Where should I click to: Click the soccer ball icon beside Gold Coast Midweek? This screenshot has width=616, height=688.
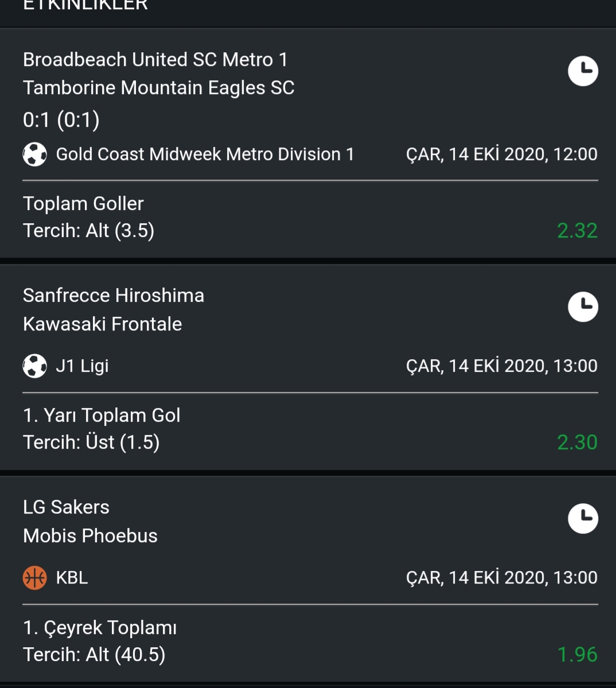(34, 154)
